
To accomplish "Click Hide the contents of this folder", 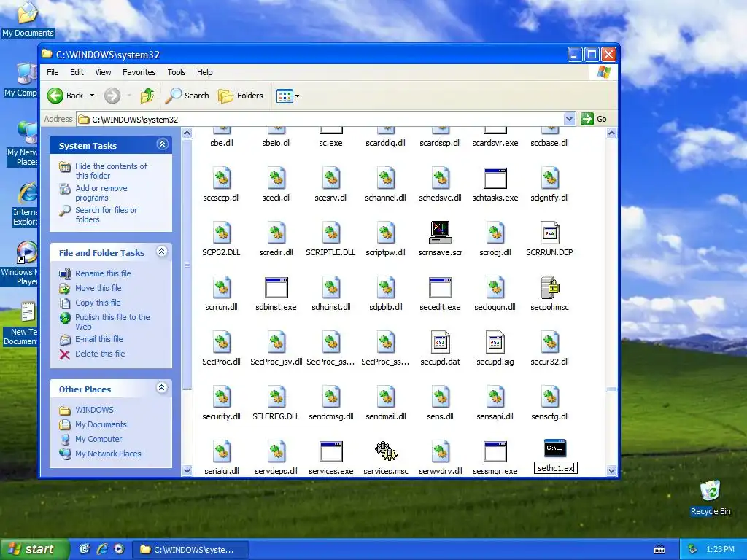I will tap(111, 171).
